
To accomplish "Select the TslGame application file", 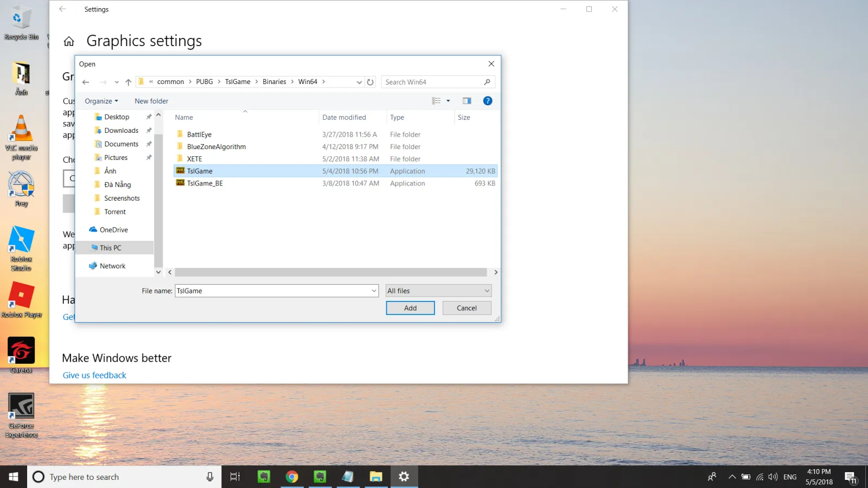I will pyautogui.click(x=335, y=171).
